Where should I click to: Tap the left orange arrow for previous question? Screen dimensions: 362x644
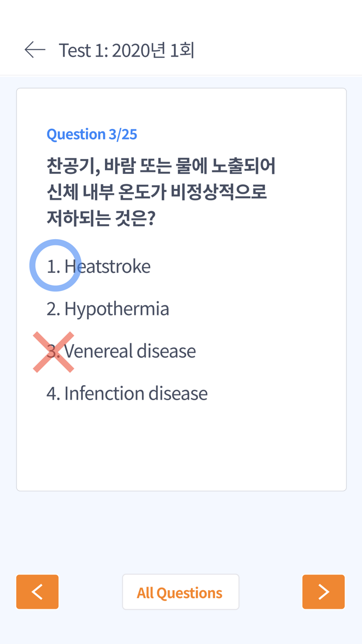pyautogui.click(x=37, y=591)
